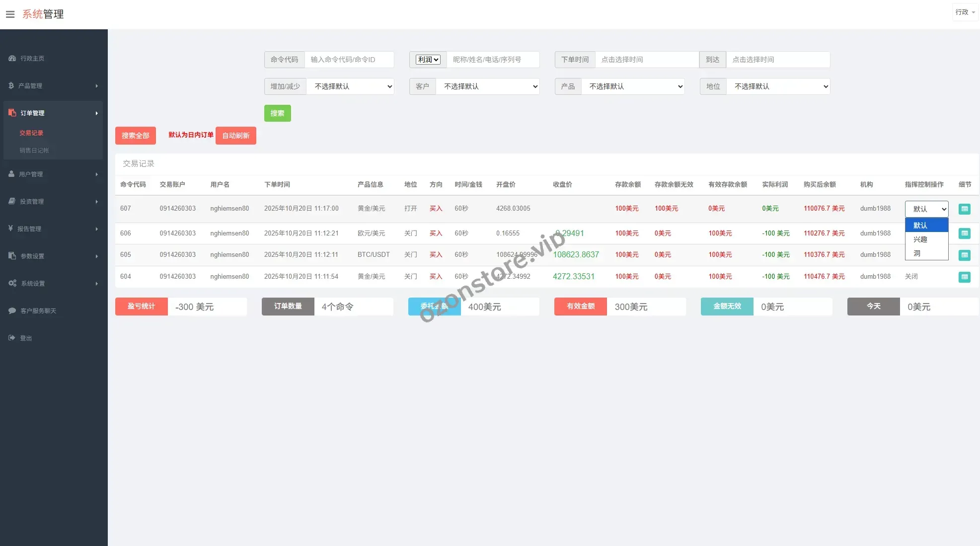Click the bitcoin icon beside 产品管理

click(x=11, y=85)
